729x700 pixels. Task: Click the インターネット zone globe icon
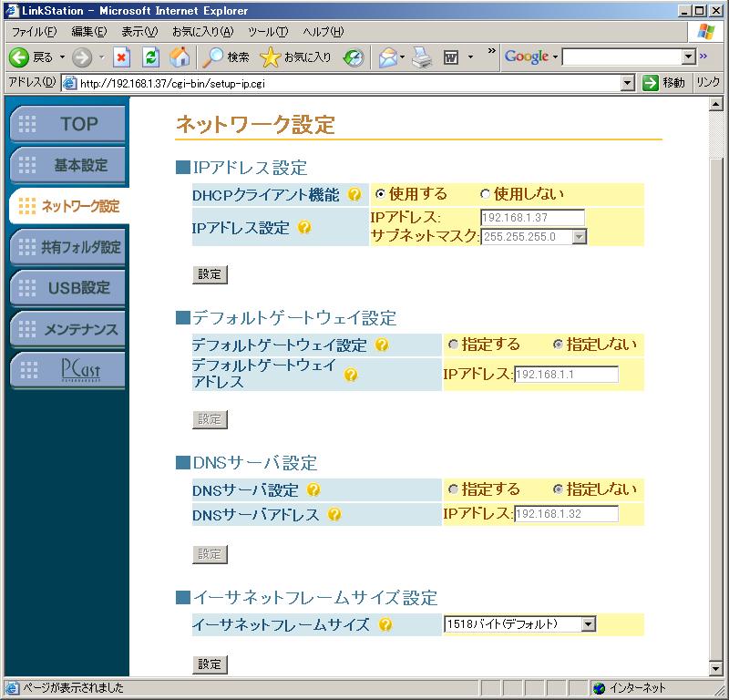tap(600, 687)
